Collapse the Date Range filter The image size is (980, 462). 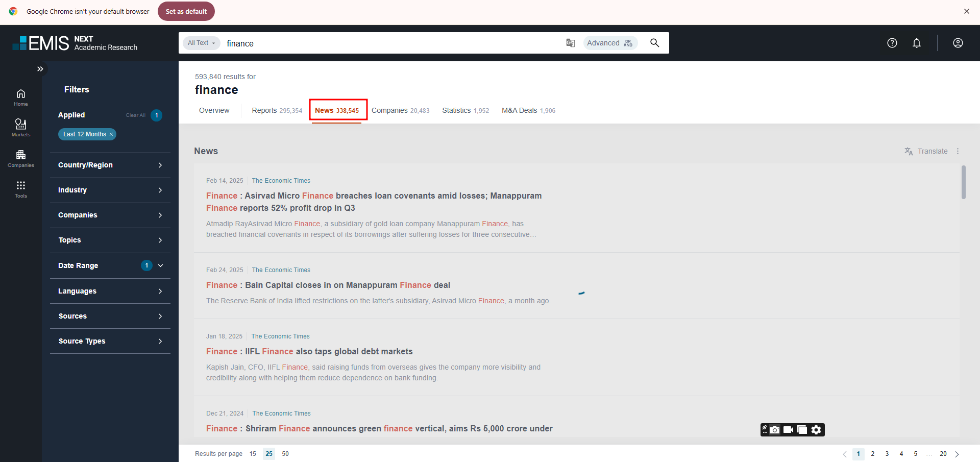(161, 265)
